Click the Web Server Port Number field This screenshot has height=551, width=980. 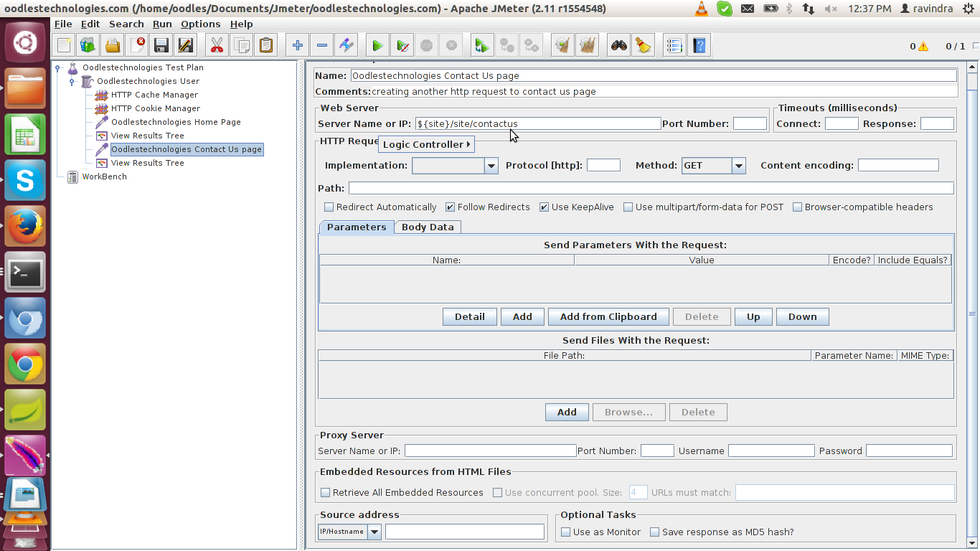coord(750,124)
